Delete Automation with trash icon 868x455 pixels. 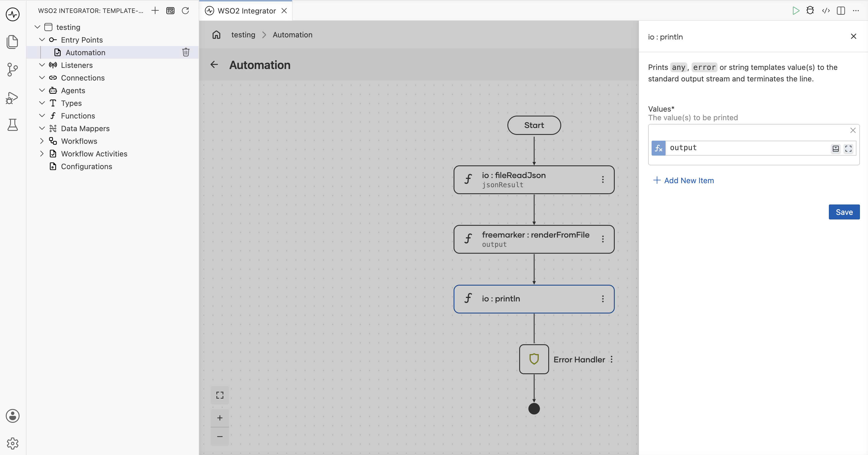[186, 52]
